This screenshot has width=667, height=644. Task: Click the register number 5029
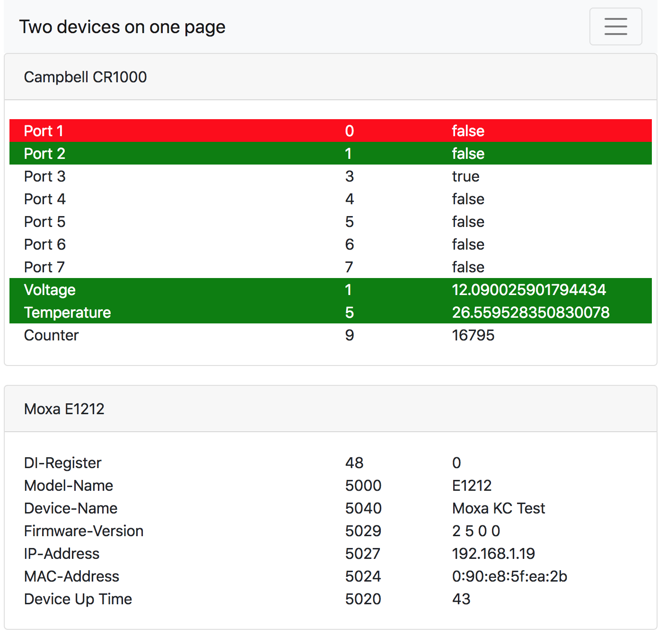point(363,531)
